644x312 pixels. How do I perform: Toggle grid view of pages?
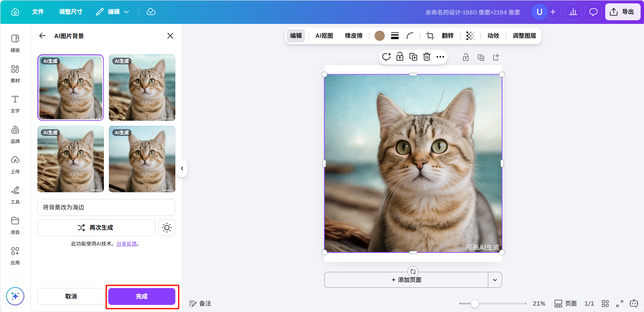pos(605,304)
